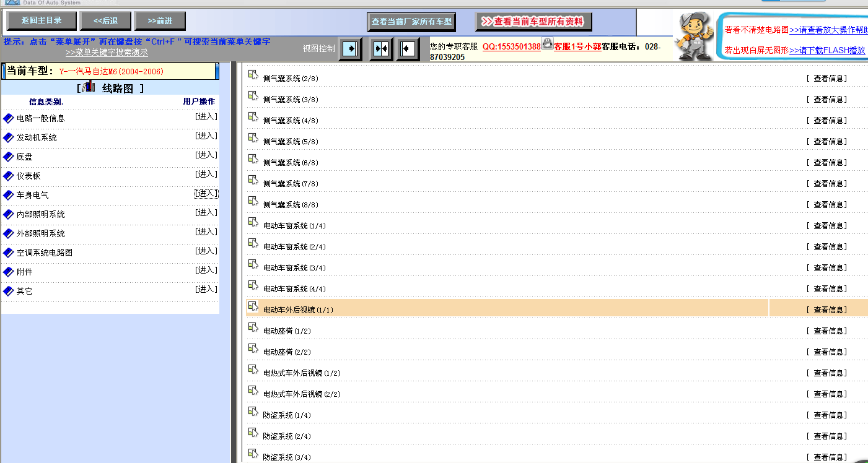Click the center-split view control icon
The image size is (868, 463).
pyautogui.click(x=381, y=49)
